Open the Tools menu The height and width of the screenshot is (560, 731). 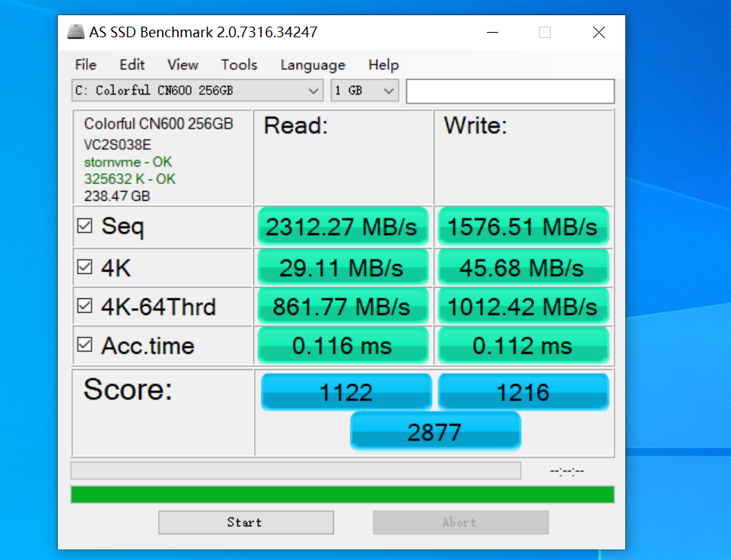coord(239,65)
